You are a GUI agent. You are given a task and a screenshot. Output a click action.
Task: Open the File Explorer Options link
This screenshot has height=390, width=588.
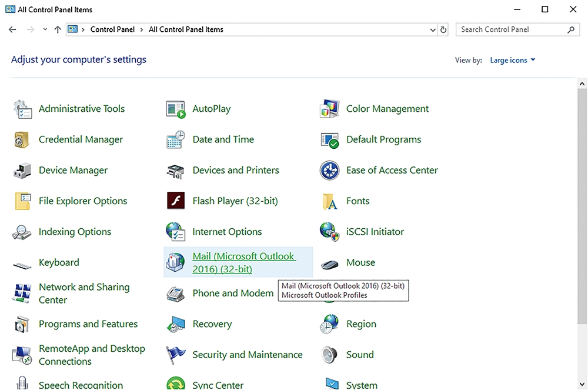83,201
